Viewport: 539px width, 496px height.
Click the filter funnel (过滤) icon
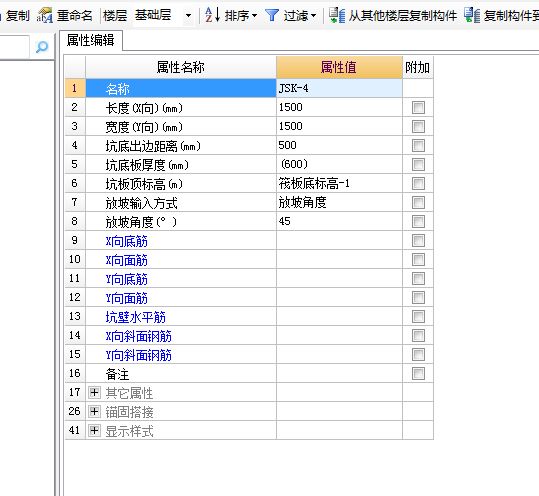[272, 15]
